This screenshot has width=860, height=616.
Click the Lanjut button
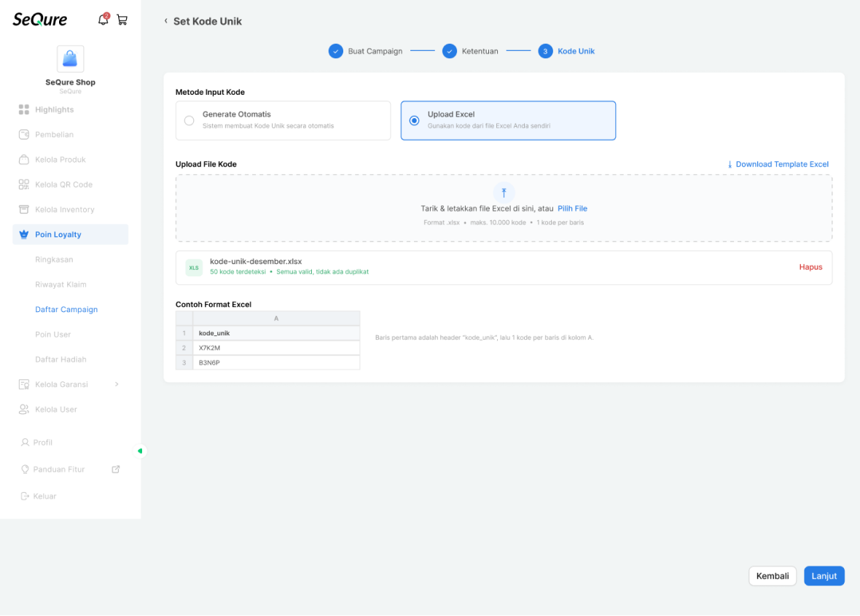tap(824, 576)
